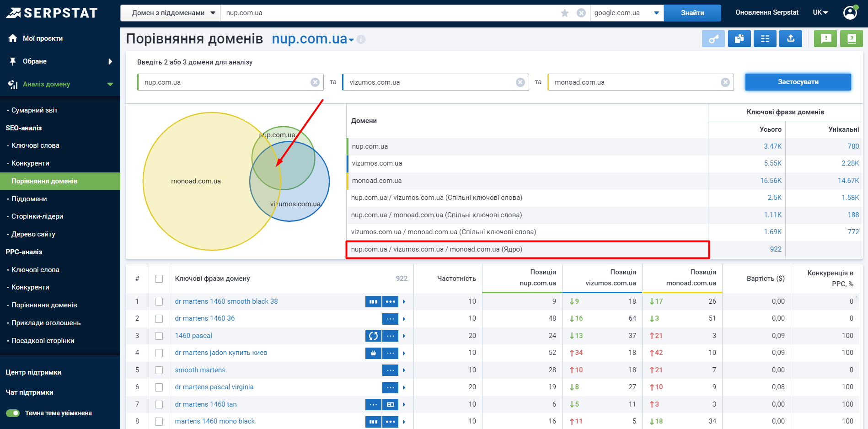Click shopping basket icon for dr martens jadon
The image size is (868, 429).
[x=373, y=353]
